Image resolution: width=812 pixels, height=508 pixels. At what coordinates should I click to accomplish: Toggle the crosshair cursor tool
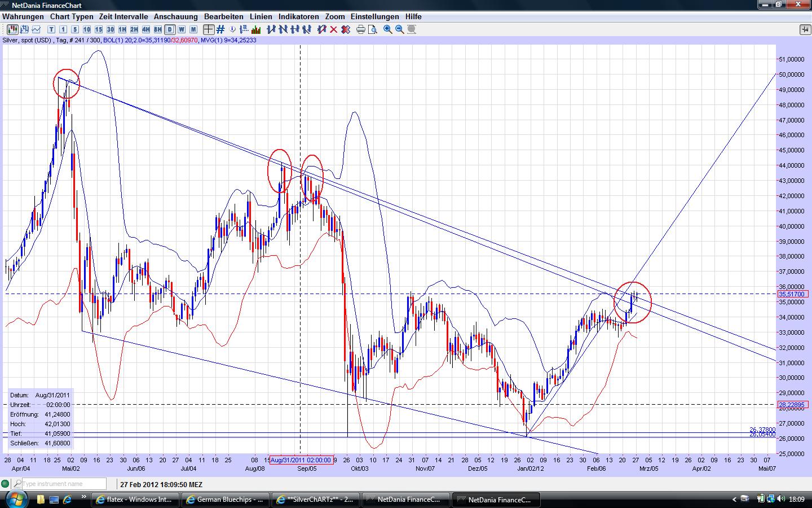[x=209, y=29]
